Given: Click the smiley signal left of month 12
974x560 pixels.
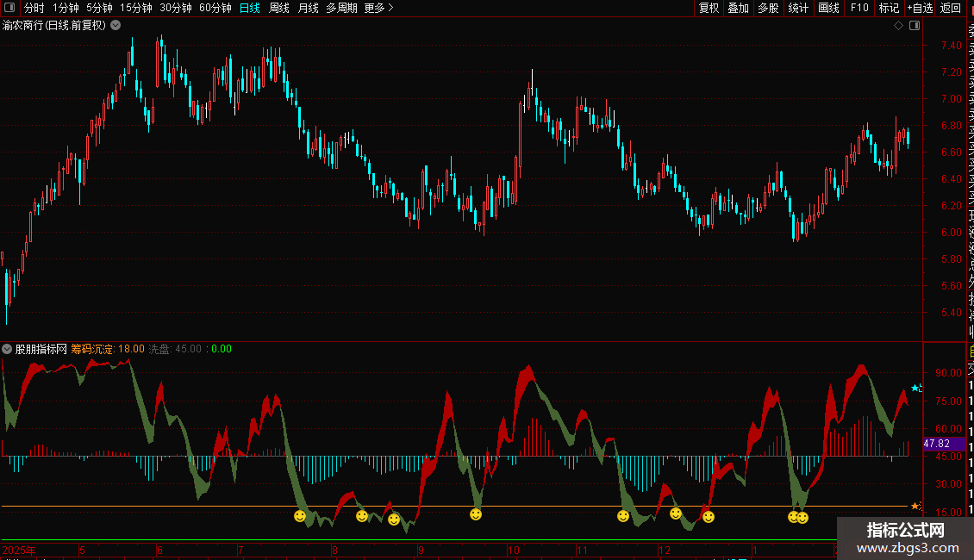Looking at the screenshot, I should [x=623, y=516].
